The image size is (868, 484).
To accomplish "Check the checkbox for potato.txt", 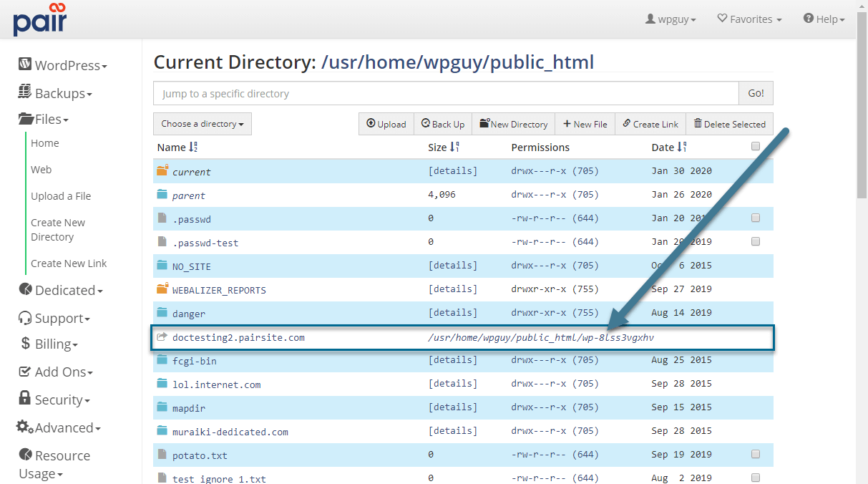I will click(x=756, y=454).
